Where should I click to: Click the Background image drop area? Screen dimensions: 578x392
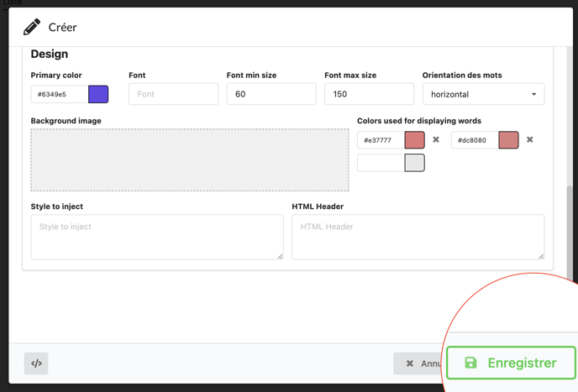tap(190, 159)
